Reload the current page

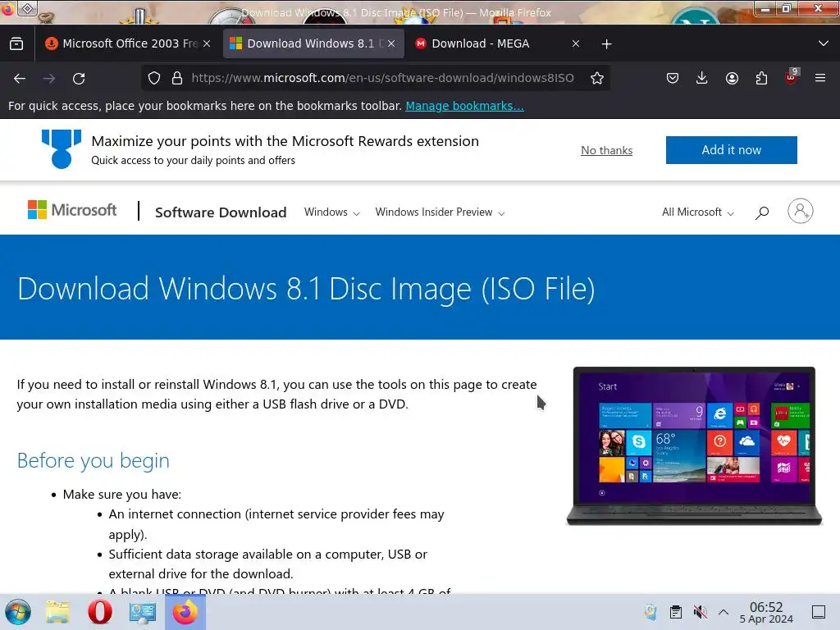[79, 78]
